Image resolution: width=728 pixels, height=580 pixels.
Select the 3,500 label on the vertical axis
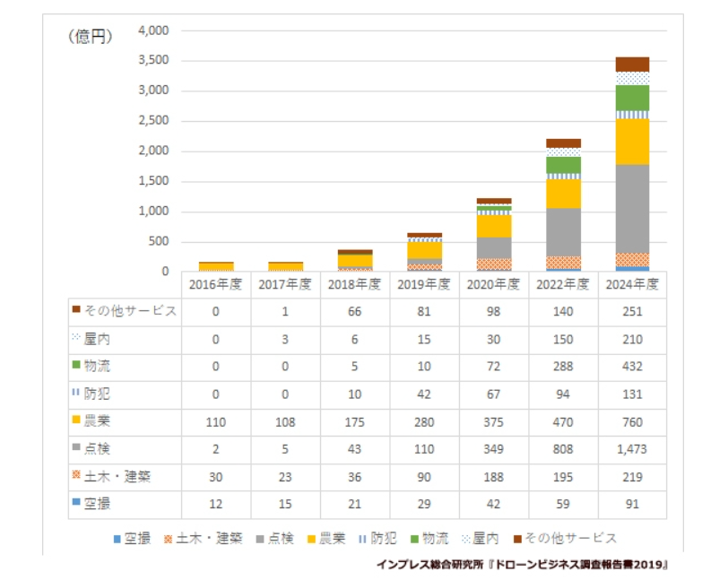[153, 61]
